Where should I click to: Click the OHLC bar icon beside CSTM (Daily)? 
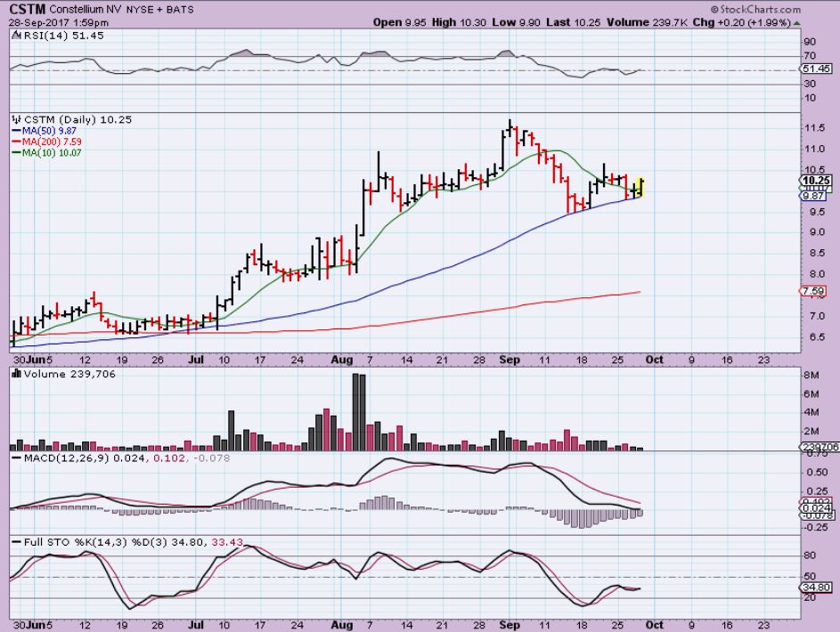pos(14,117)
